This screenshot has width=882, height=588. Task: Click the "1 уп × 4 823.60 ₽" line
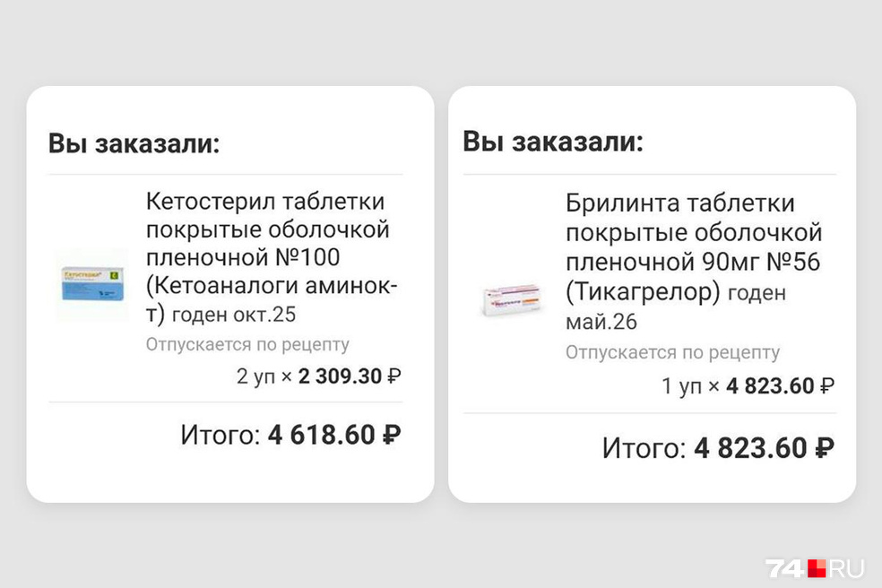tap(748, 386)
